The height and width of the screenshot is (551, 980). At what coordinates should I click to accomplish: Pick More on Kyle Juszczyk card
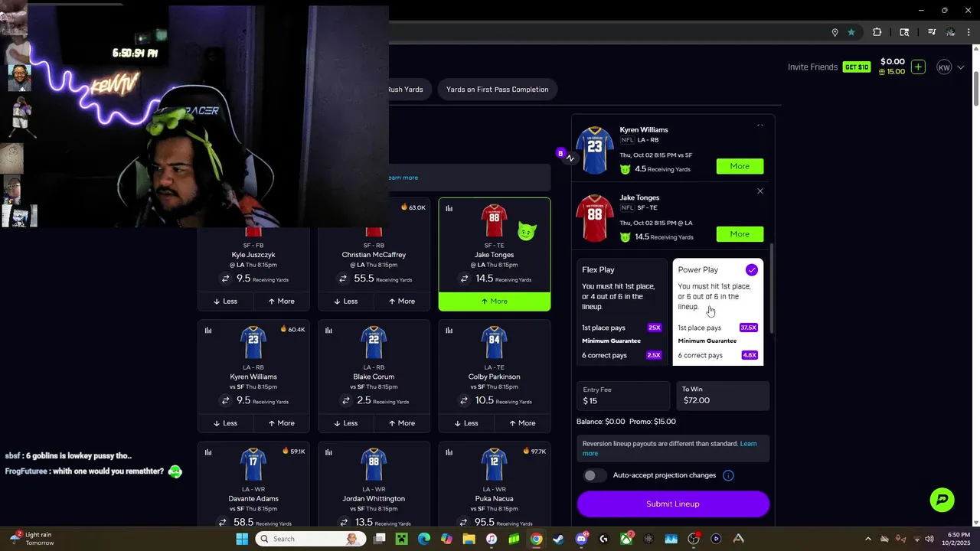(x=281, y=302)
